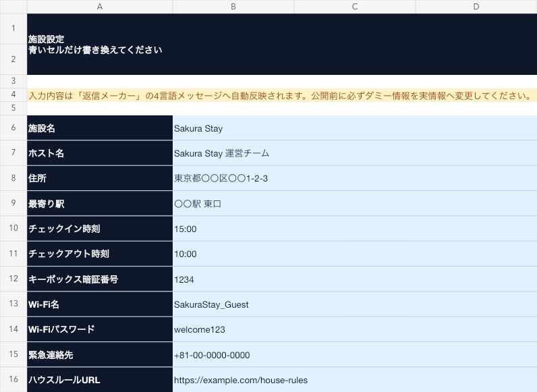Click the 施設設定 title cell
The width and height of the screenshot is (537, 392).
(x=282, y=45)
